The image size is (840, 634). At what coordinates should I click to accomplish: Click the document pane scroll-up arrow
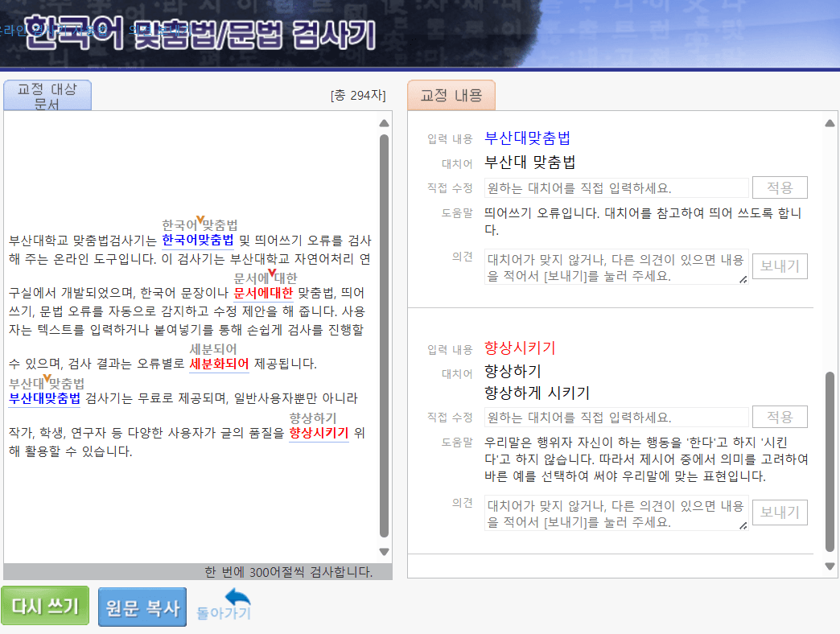click(x=384, y=123)
